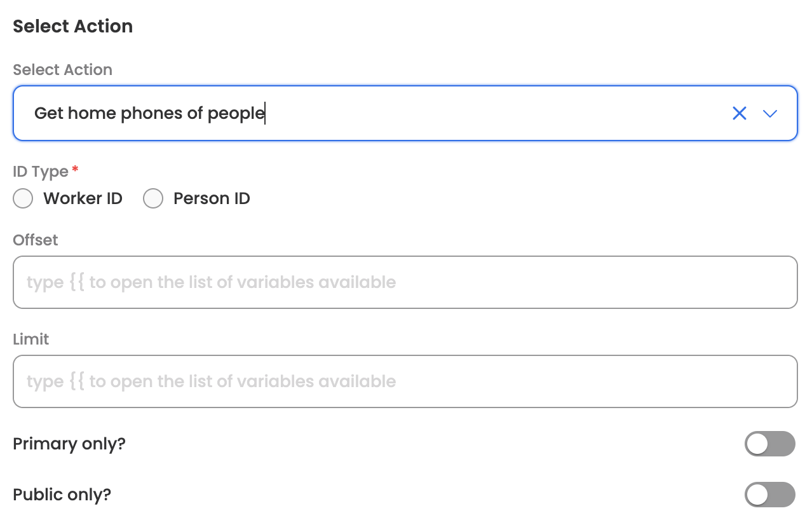Click the "Person ID" label text
812x520 pixels.
click(212, 199)
